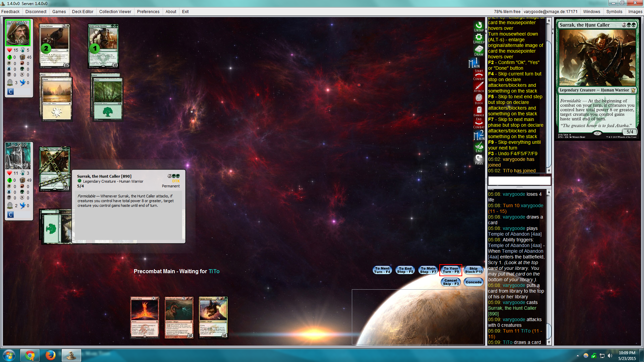644x362 pixels.
Task: Open the Collection Viewer
Action: tap(115, 11)
